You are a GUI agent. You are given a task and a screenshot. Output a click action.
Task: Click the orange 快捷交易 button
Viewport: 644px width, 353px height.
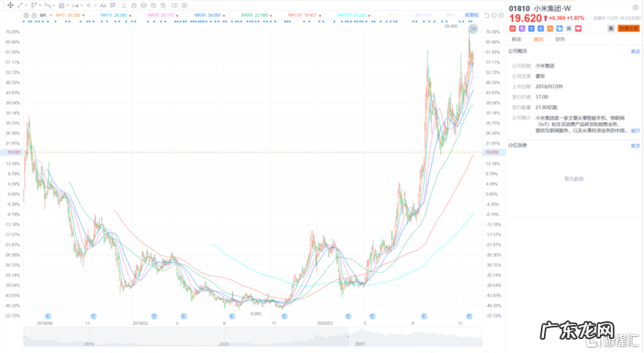[629, 29]
